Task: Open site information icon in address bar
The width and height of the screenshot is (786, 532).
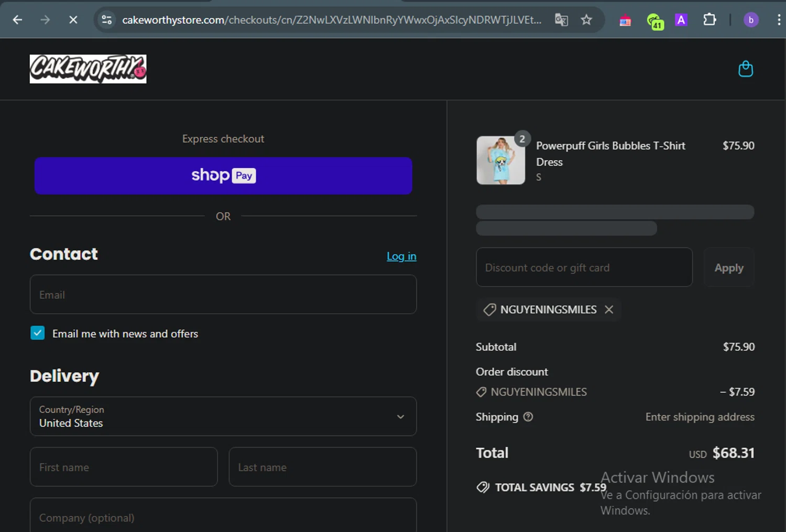Action: [107, 20]
